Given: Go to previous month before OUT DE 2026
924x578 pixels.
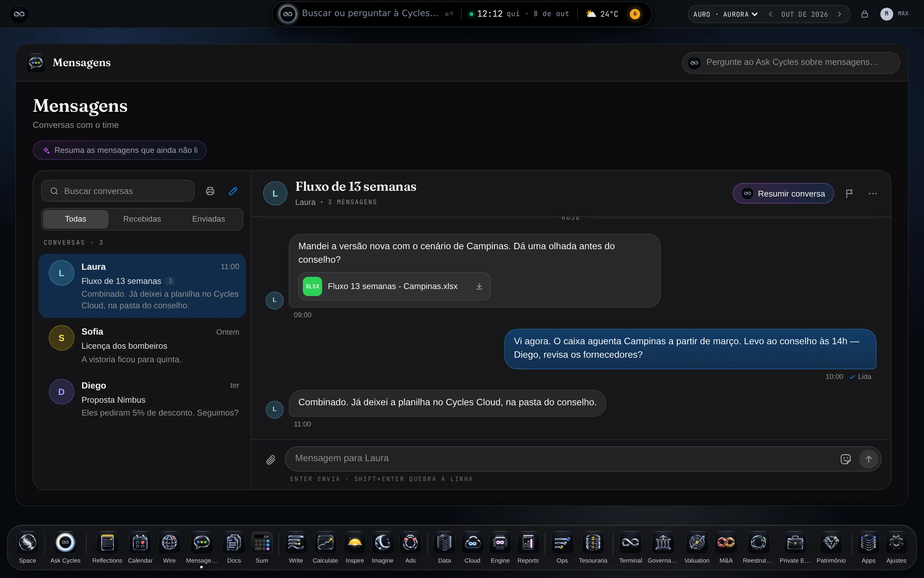Looking at the screenshot, I should (770, 14).
